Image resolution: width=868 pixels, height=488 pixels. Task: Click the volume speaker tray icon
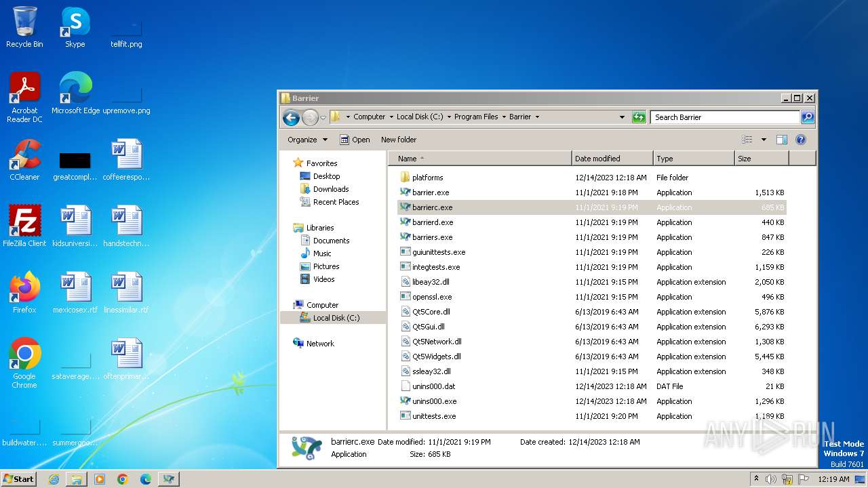[771, 479]
